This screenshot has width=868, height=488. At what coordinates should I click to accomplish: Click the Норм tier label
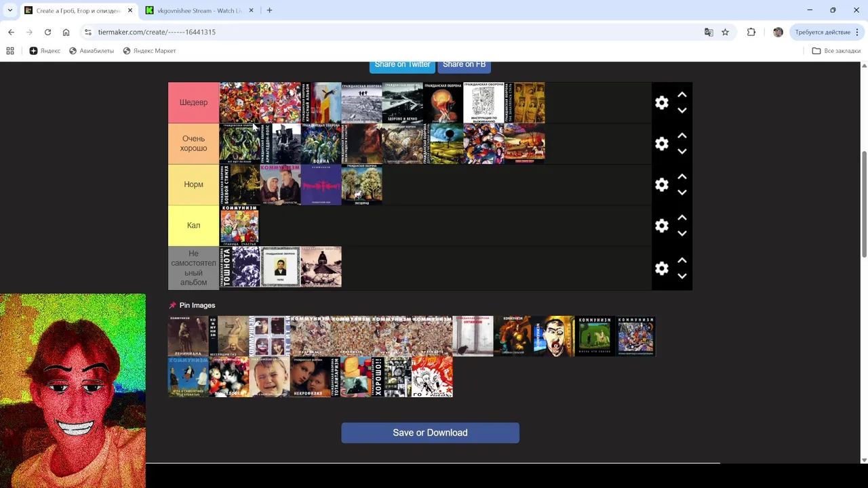193,184
